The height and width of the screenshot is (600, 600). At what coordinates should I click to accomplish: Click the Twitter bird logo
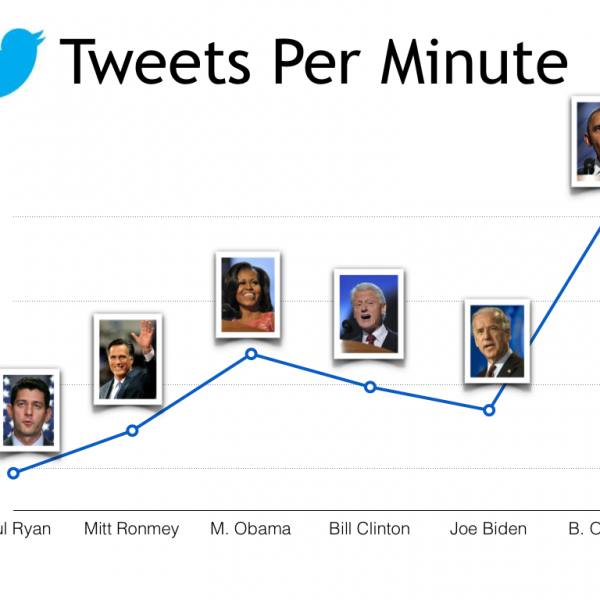20,63
